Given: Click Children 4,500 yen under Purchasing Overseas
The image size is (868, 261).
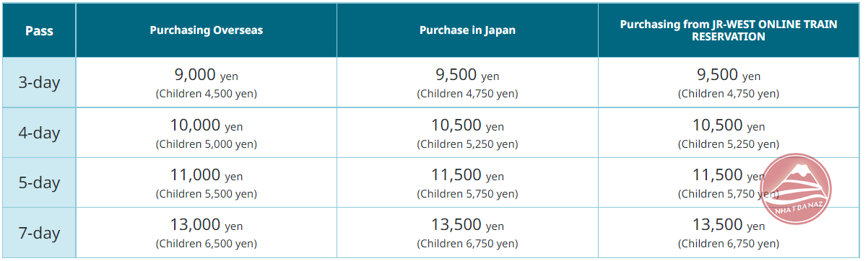Looking at the screenshot, I should 207,94.
